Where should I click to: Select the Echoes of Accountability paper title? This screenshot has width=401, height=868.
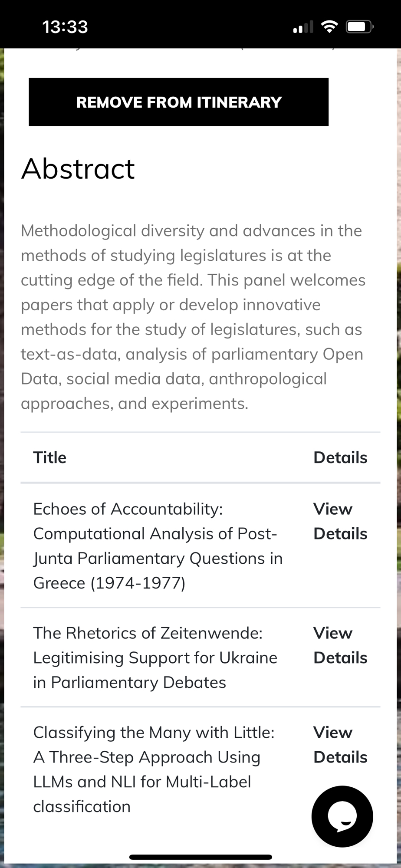(x=158, y=546)
